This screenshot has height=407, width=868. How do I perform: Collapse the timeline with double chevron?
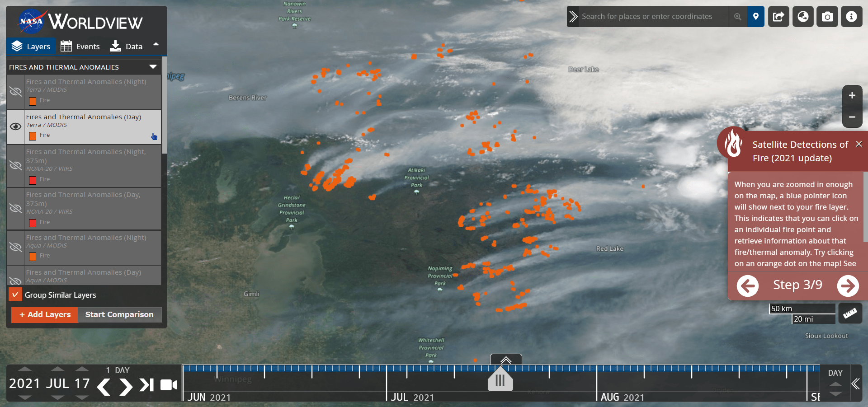point(856,384)
